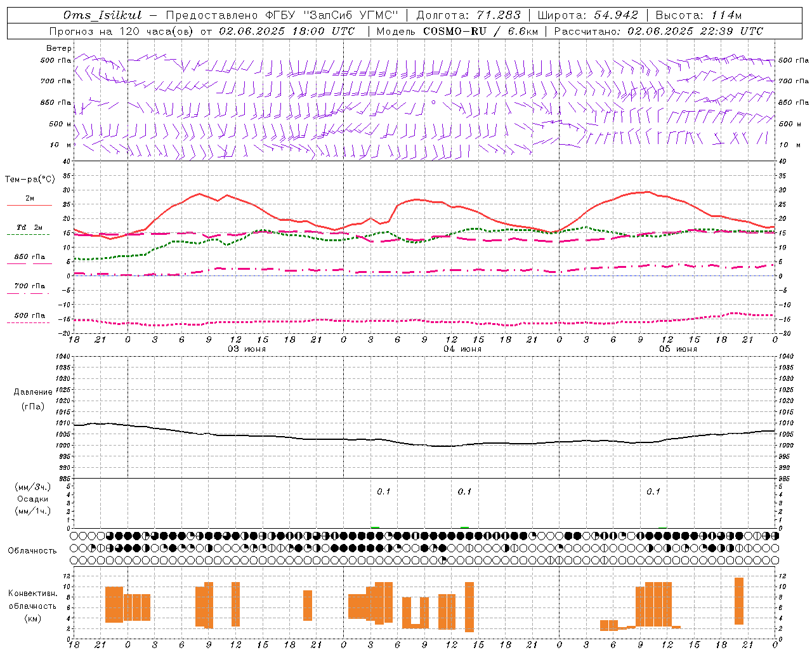Image resolution: width=812 pixels, height=650 pixels.
Task: Click the 05 июня date label
Action: 678,349
